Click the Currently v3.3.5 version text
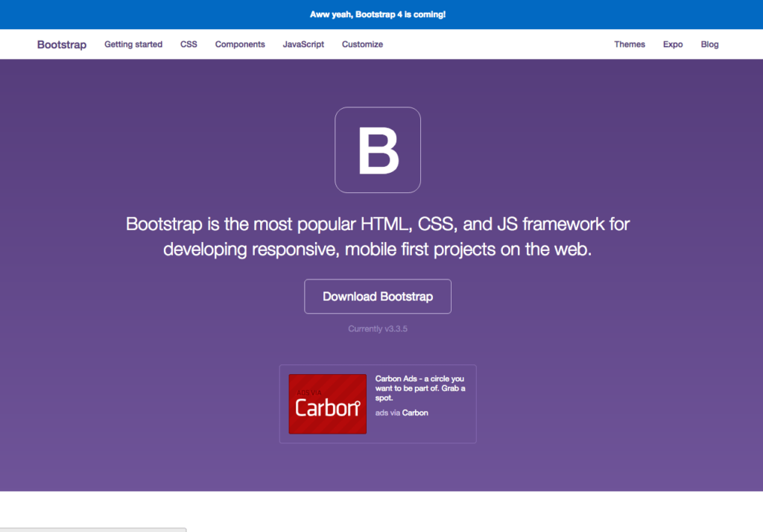This screenshot has width=763, height=532. [x=378, y=329]
